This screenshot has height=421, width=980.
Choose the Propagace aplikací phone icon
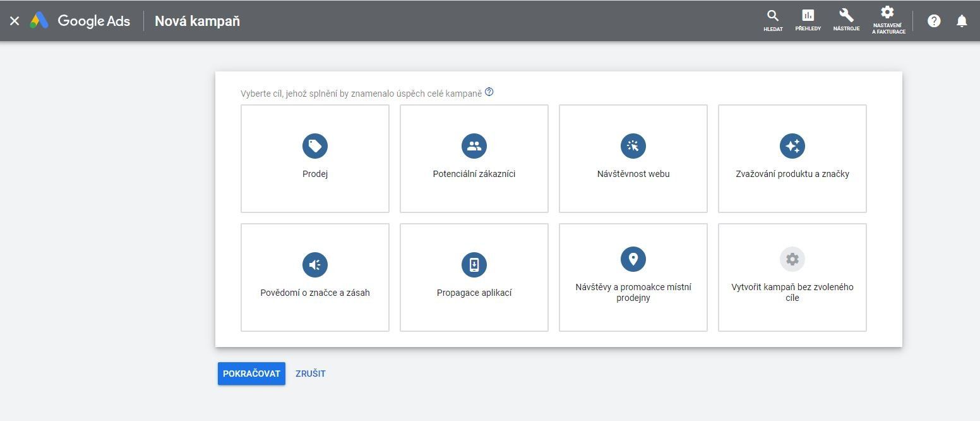474,265
